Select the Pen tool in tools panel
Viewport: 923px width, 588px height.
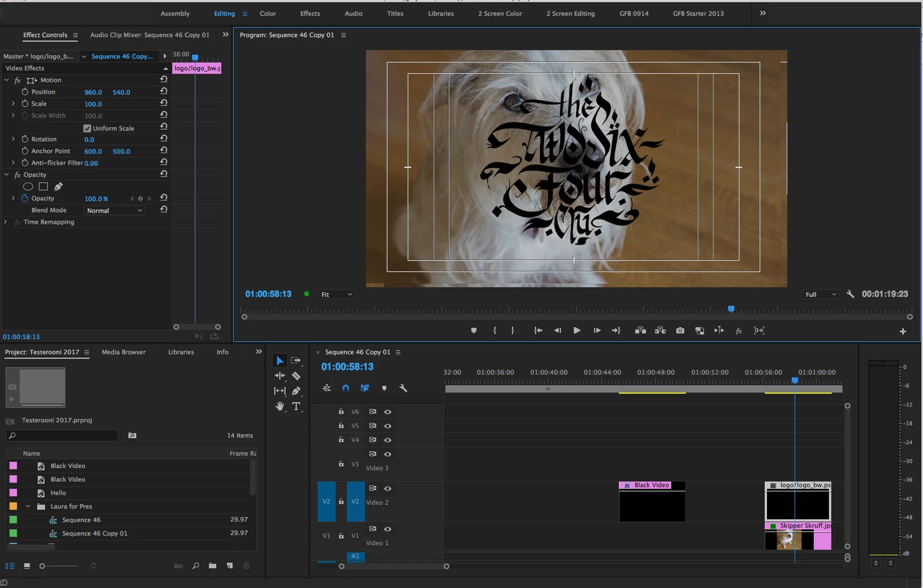(296, 391)
